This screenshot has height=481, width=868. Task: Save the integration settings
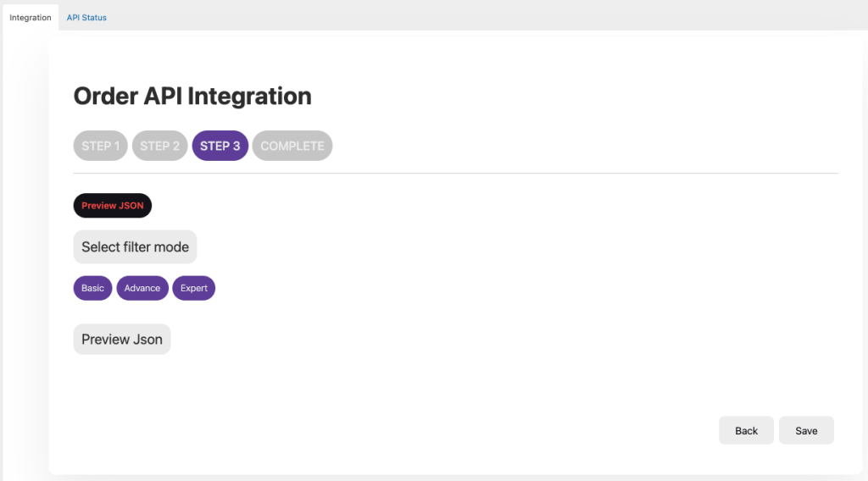(805, 430)
